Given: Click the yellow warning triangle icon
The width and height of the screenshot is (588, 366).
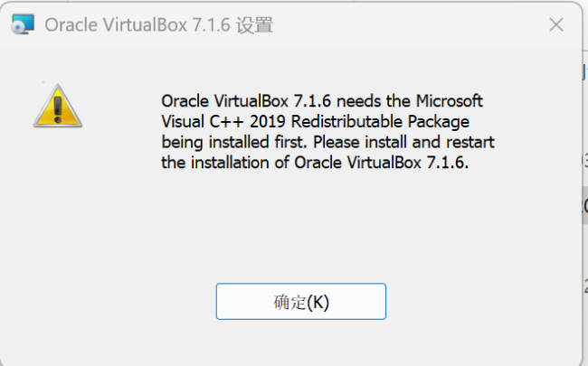Looking at the screenshot, I should click(x=58, y=105).
